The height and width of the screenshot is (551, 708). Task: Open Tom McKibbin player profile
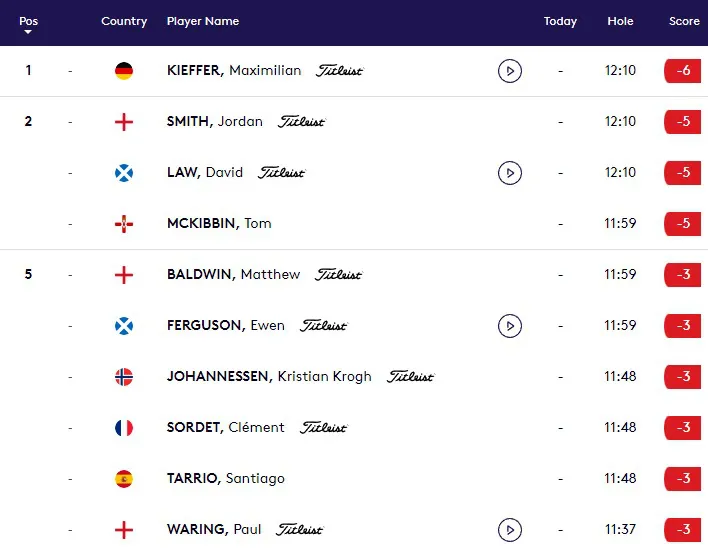click(x=219, y=224)
